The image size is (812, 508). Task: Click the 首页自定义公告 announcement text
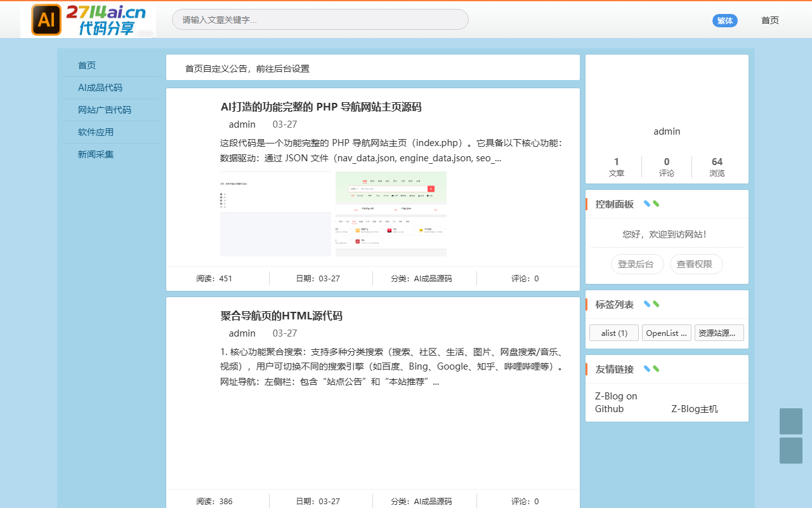tap(247, 69)
